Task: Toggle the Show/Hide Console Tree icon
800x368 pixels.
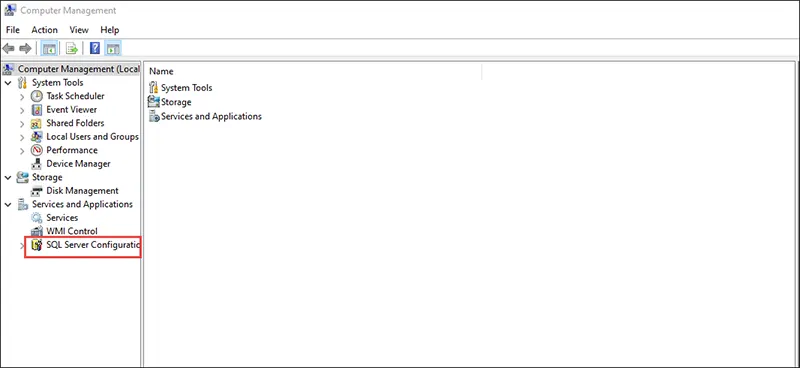Action: pos(49,48)
